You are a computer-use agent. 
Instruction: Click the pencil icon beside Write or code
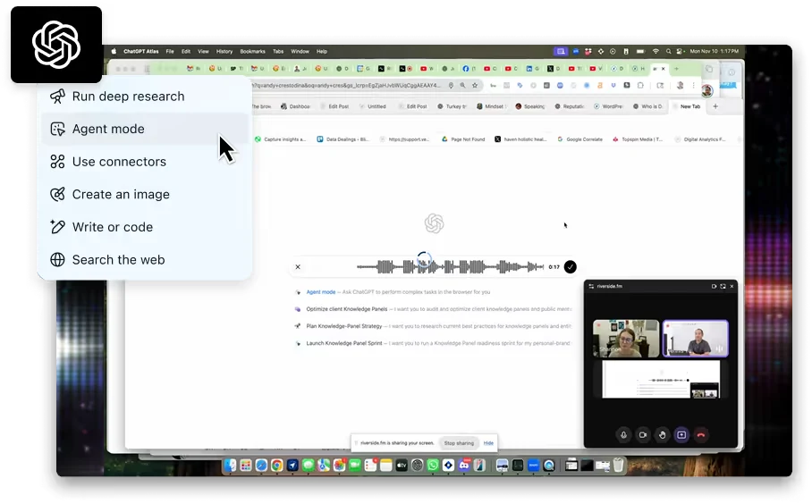point(57,227)
